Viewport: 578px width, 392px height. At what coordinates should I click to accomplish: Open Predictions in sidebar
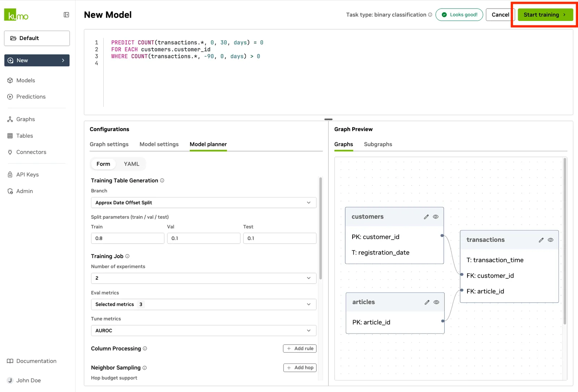tap(31, 97)
